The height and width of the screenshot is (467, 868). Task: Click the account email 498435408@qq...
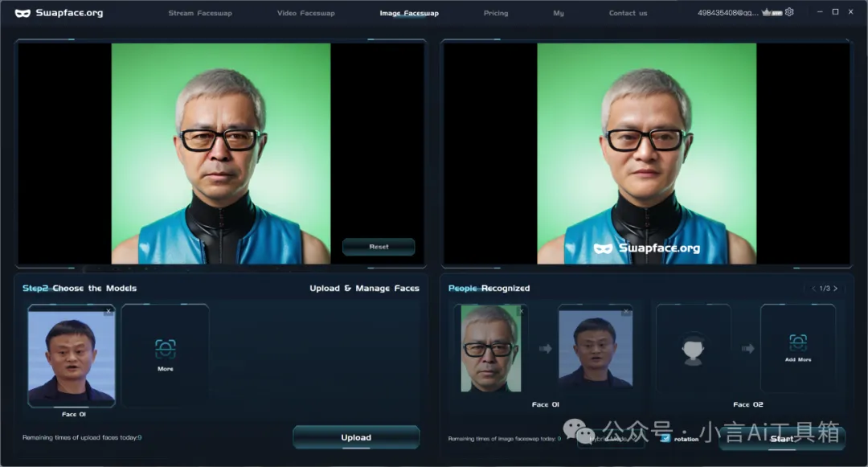pyautogui.click(x=728, y=13)
